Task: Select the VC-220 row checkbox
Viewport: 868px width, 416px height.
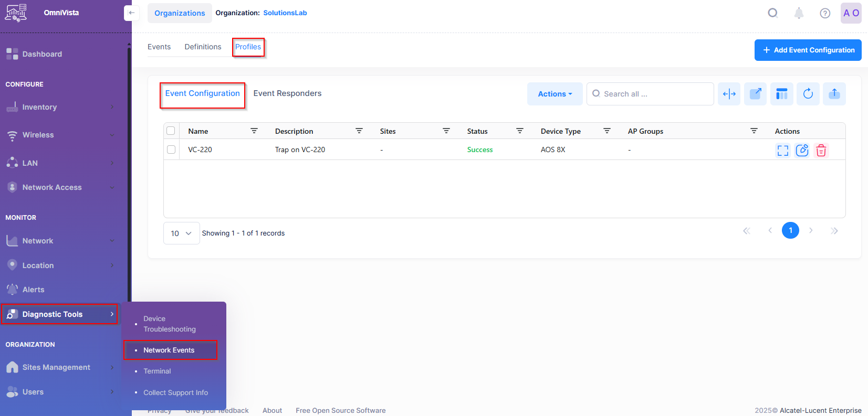Action: point(171,150)
